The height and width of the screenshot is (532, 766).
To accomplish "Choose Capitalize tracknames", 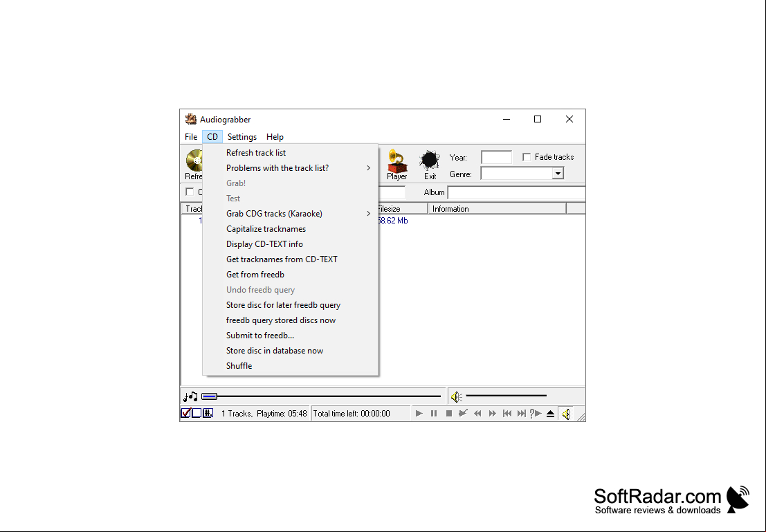I will point(290,228).
